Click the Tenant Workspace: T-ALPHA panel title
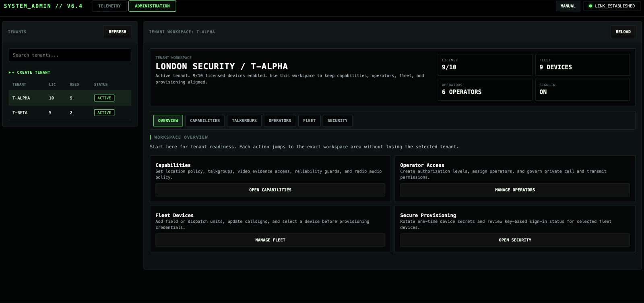644x303 pixels. pos(182,32)
